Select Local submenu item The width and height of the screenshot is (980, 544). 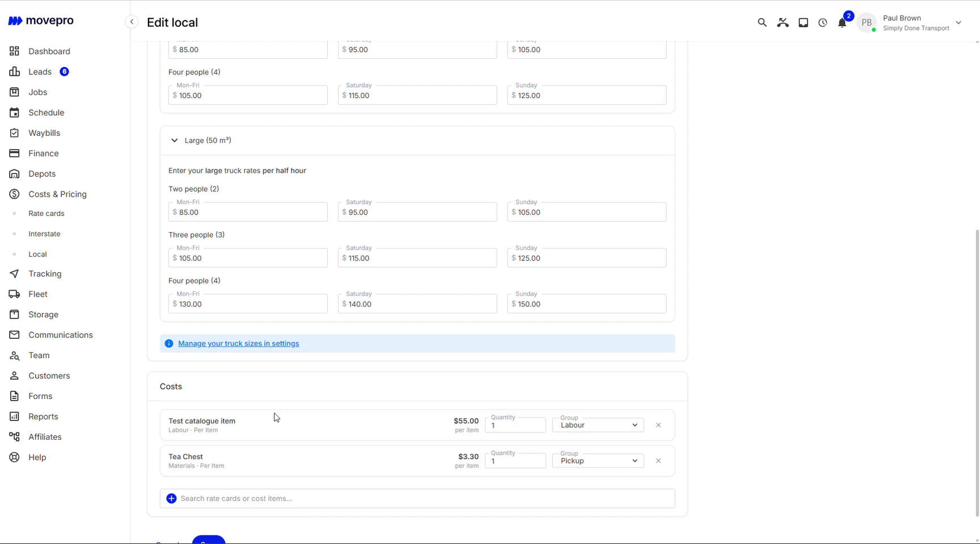click(x=37, y=254)
